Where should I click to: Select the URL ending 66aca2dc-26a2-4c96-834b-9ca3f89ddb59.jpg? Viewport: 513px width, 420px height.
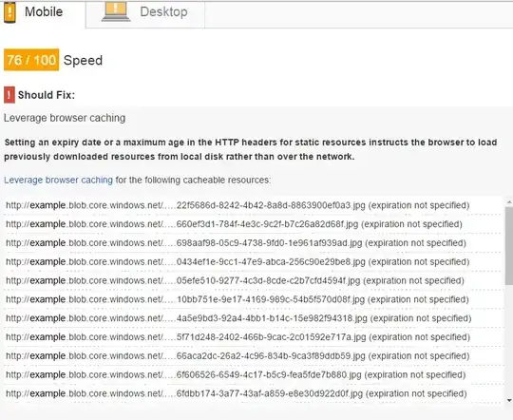(x=237, y=355)
